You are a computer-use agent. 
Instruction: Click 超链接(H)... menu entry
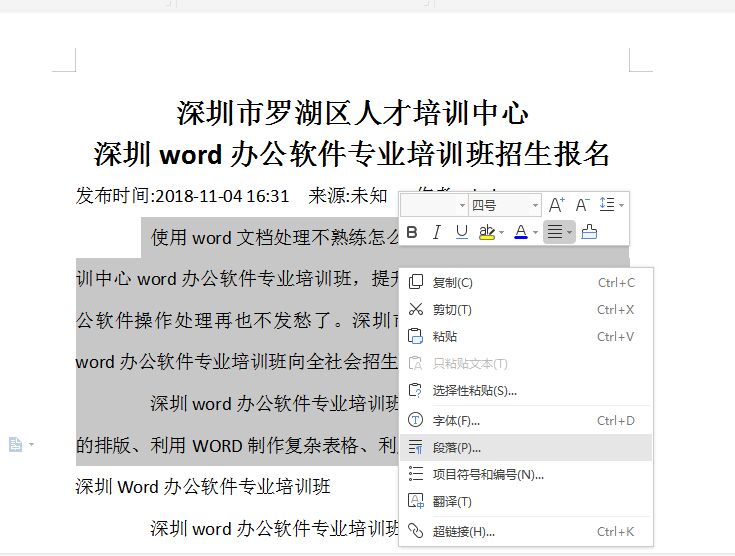click(526, 532)
